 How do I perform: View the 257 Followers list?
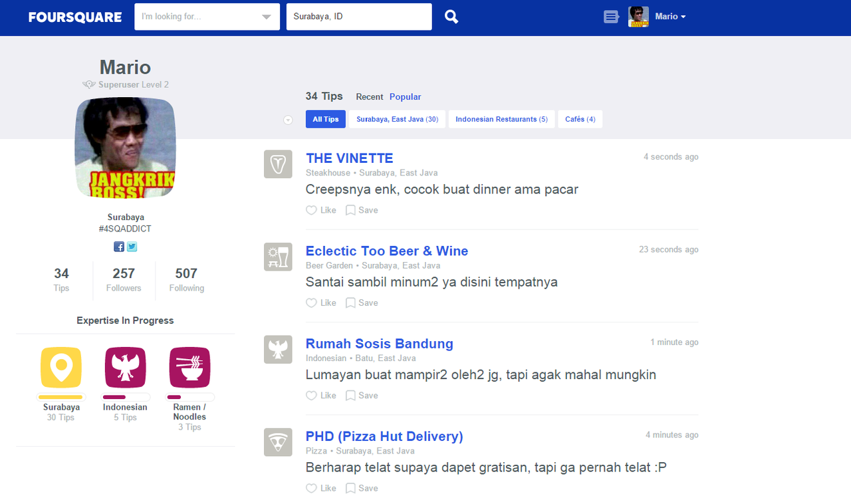124,279
